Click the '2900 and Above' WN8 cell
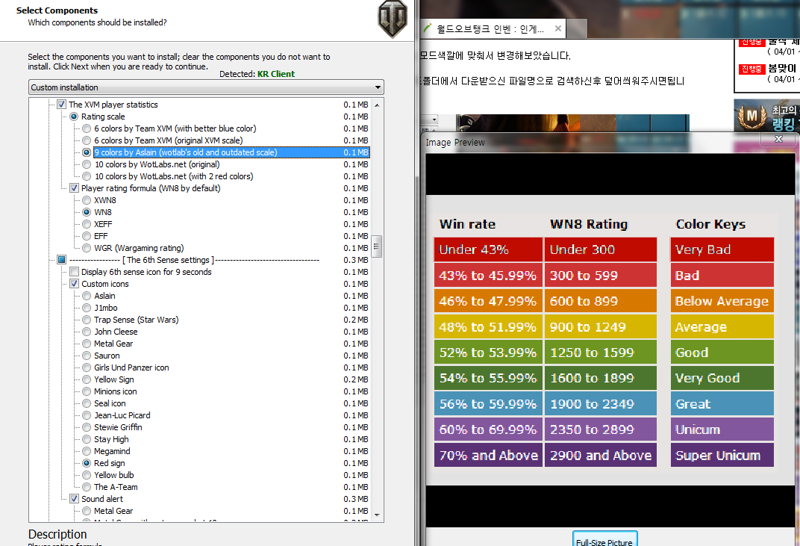The image size is (800, 546). (601, 455)
